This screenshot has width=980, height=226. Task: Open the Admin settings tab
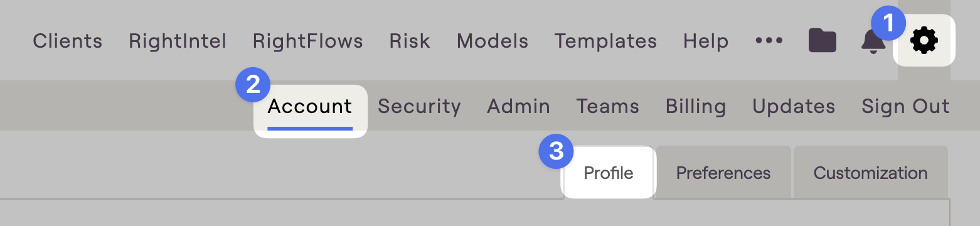pos(518,107)
